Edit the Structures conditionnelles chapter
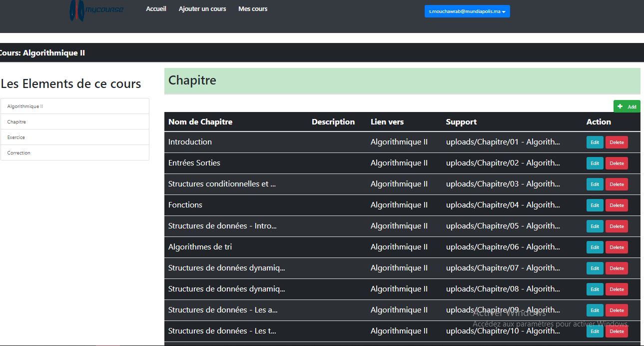This screenshot has height=346, width=644. (x=595, y=184)
